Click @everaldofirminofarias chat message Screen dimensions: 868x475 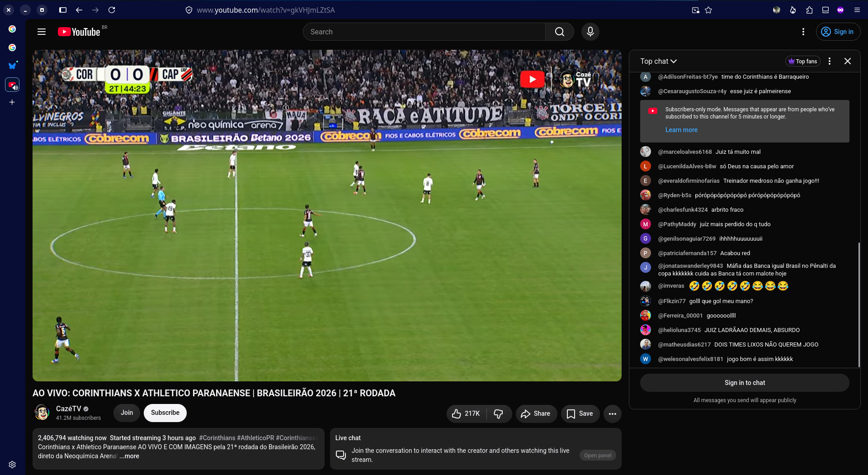771,181
